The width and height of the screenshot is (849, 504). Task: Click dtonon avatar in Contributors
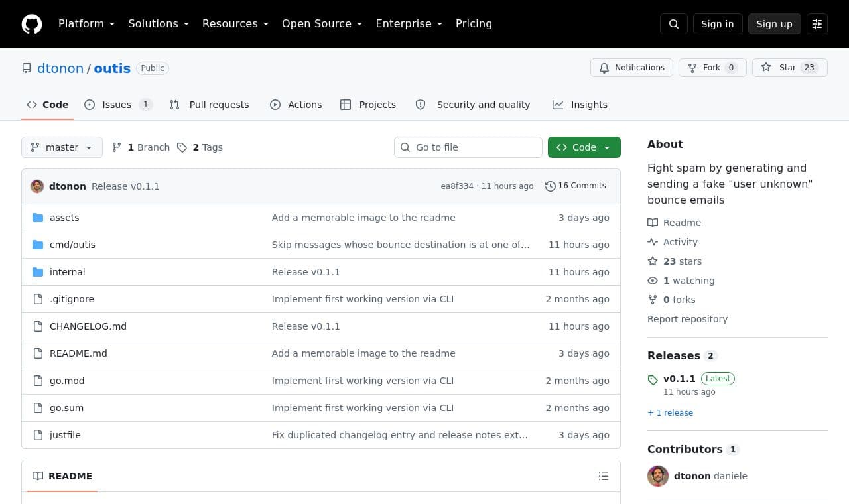point(658,476)
